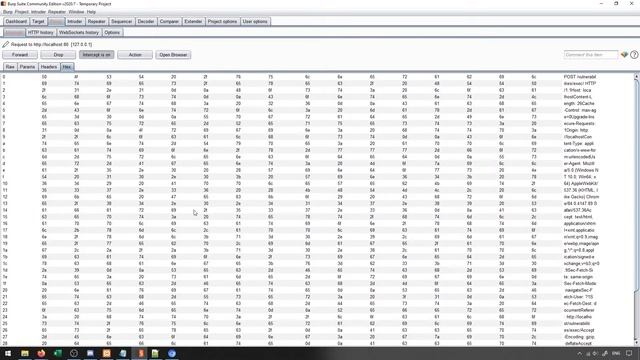Open the Proxy Options sub-tab

[x=112, y=32]
